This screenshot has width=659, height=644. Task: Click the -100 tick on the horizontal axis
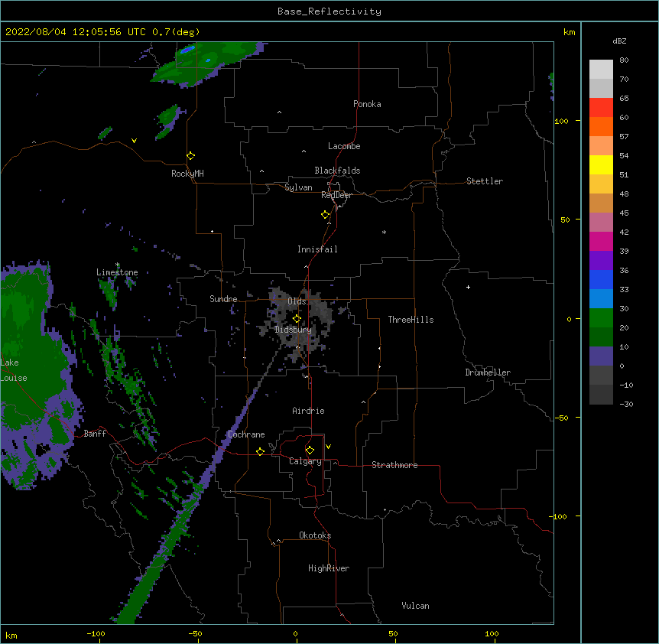pyautogui.click(x=96, y=633)
